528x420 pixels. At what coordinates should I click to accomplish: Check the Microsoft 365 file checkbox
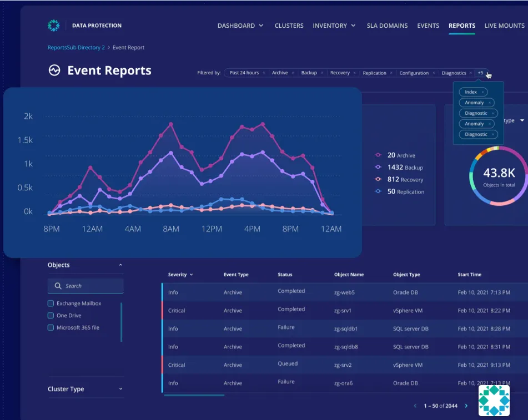click(x=51, y=327)
